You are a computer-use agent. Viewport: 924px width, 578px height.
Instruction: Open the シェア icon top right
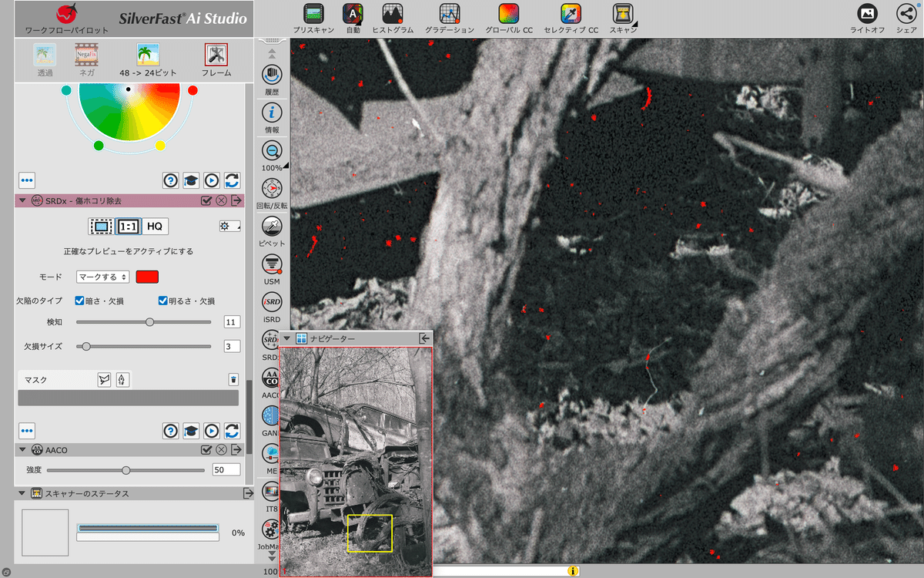pyautogui.click(x=907, y=14)
